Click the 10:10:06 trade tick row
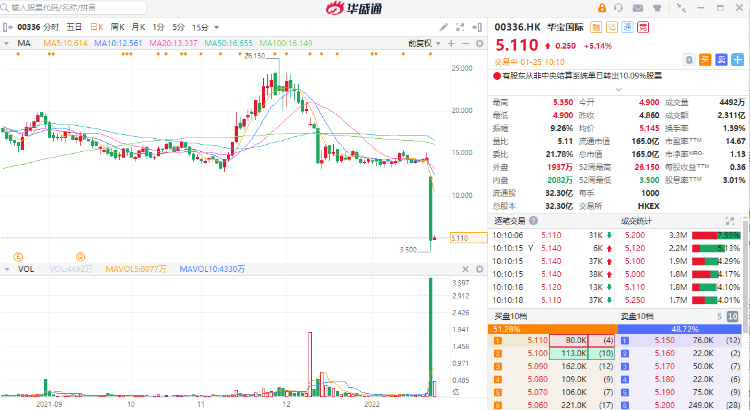The width and height of the screenshot is (750, 410). [x=552, y=235]
